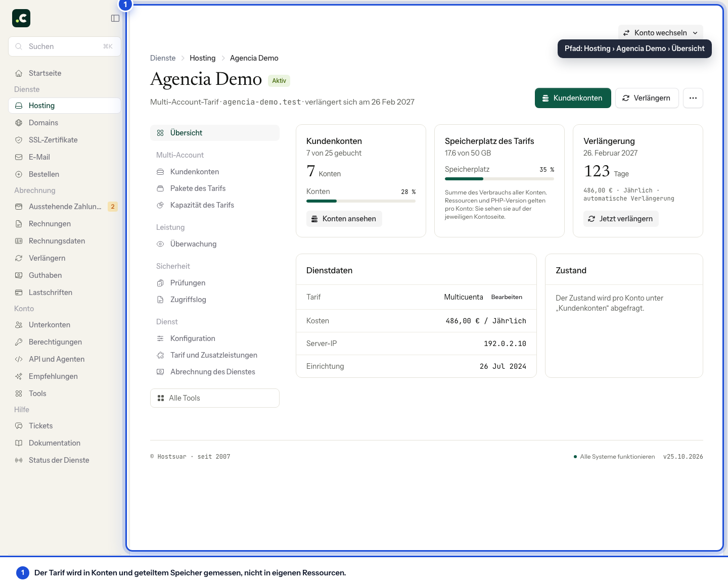
Task: Click the Berechtigungen key icon
Action: [x=19, y=342]
